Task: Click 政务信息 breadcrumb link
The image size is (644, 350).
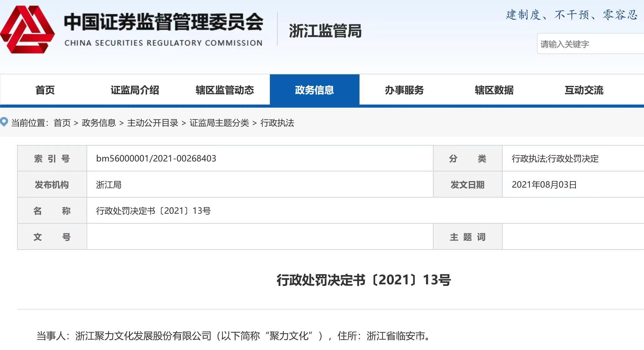Action: click(99, 123)
